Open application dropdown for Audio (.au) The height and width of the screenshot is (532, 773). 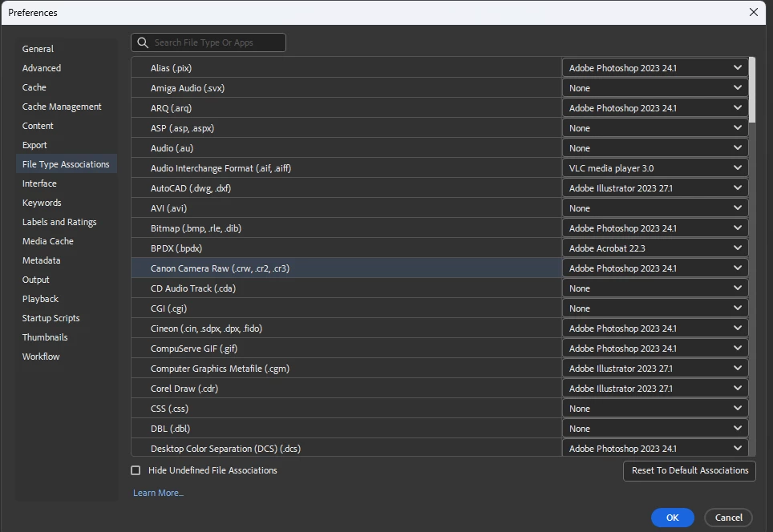[655, 148]
